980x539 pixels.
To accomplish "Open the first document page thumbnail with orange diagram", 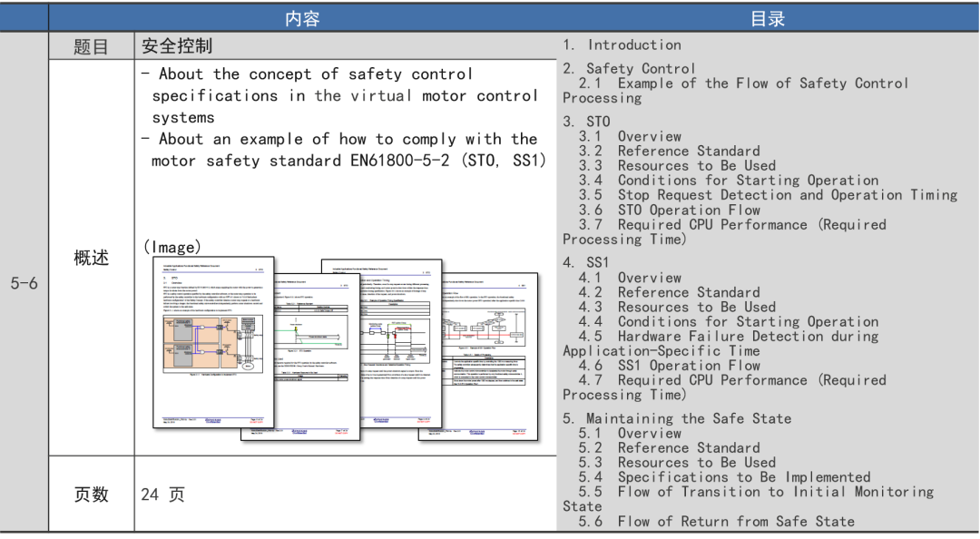I will tap(214, 342).
